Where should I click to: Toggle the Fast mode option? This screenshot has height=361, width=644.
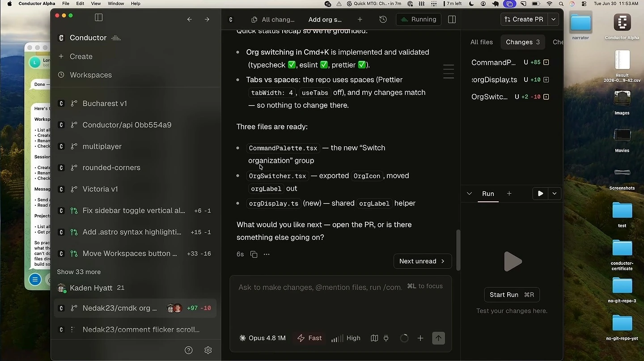(x=309, y=338)
